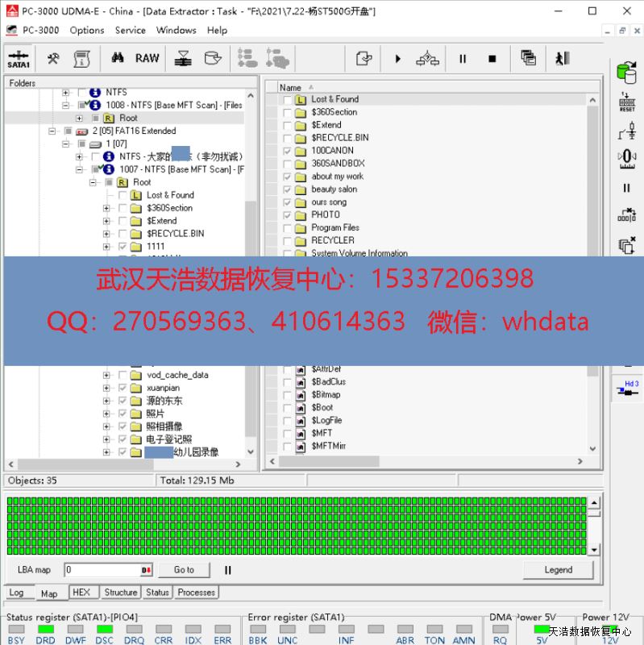
Task: Click the green database cylinder sidebar icon
Action: 626,72
